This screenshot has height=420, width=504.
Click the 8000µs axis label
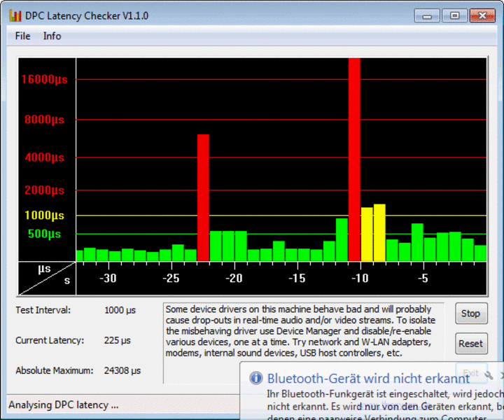pos(44,120)
